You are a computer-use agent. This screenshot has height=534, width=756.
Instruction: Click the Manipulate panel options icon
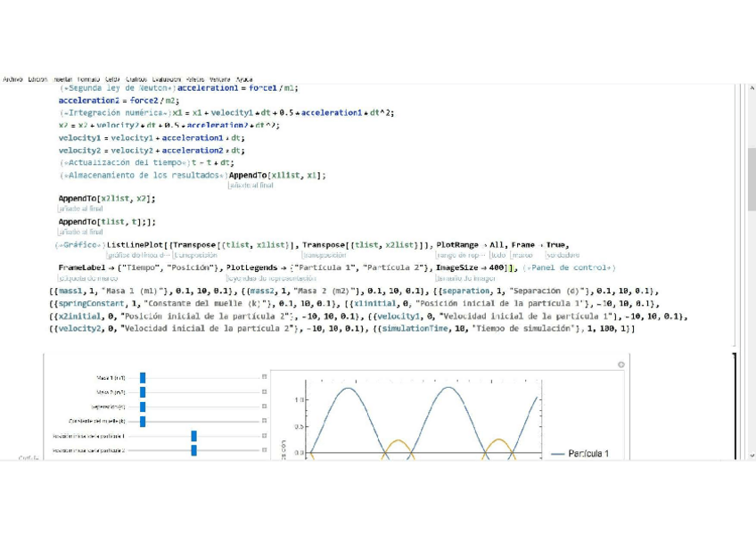point(621,365)
